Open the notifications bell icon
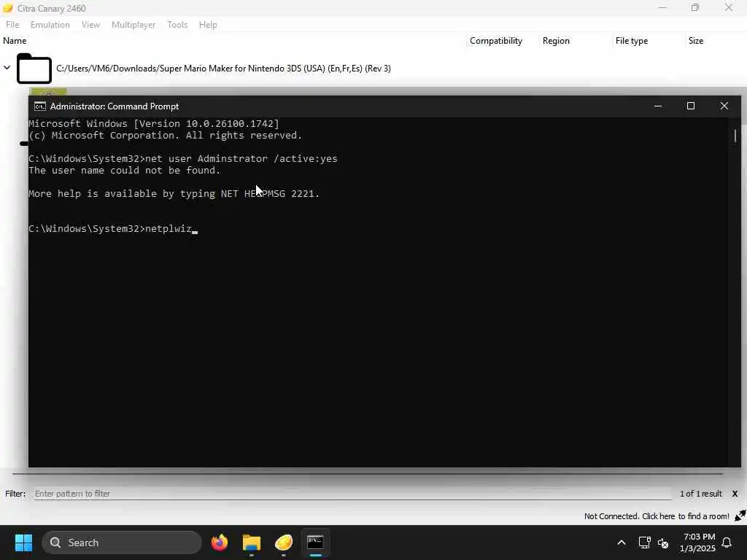747x560 pixels. (x=727, y=542)
